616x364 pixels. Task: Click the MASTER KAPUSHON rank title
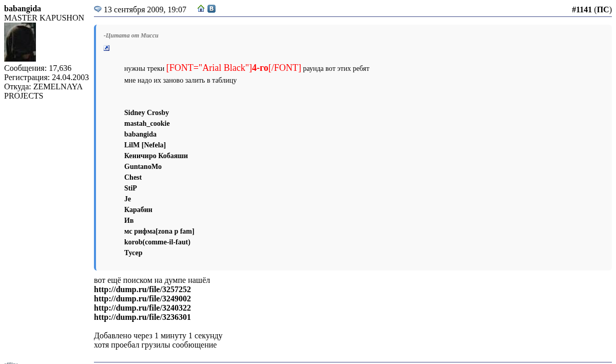coord(44,18)
